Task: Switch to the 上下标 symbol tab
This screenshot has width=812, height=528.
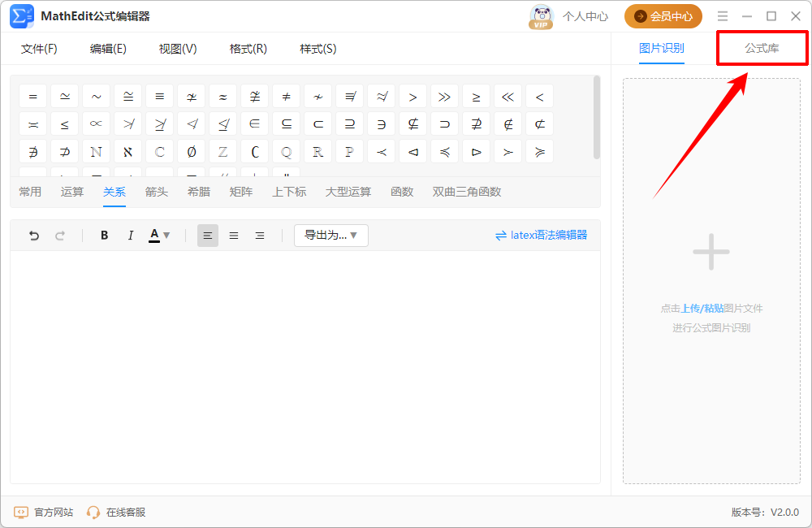Action: pos(290,192)
